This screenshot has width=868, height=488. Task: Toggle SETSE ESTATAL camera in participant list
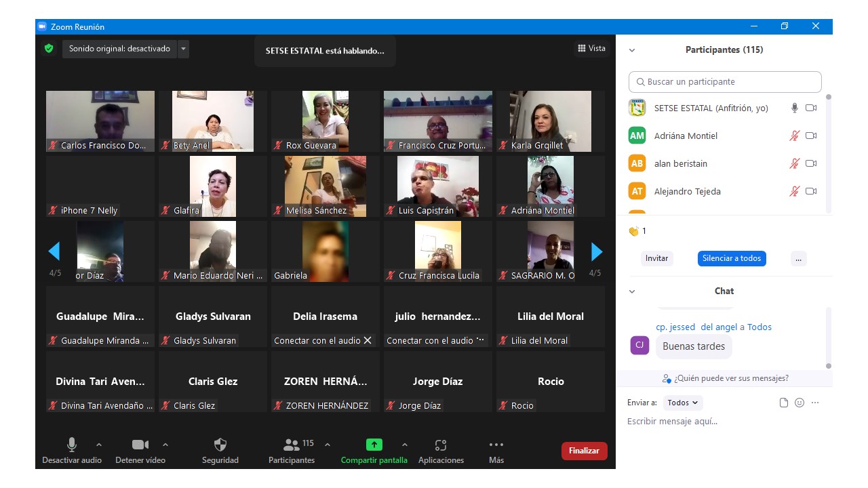pos(811,108)
